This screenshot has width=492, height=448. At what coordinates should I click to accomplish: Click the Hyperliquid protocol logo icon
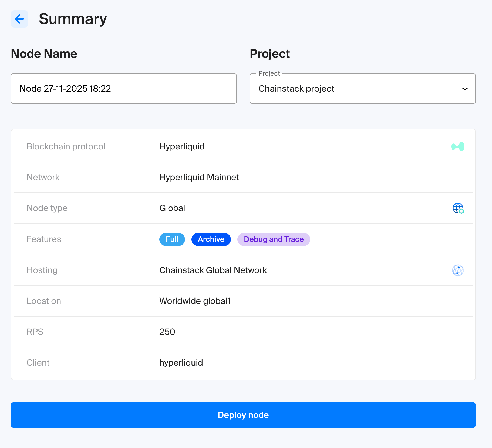tap(458, 146)
